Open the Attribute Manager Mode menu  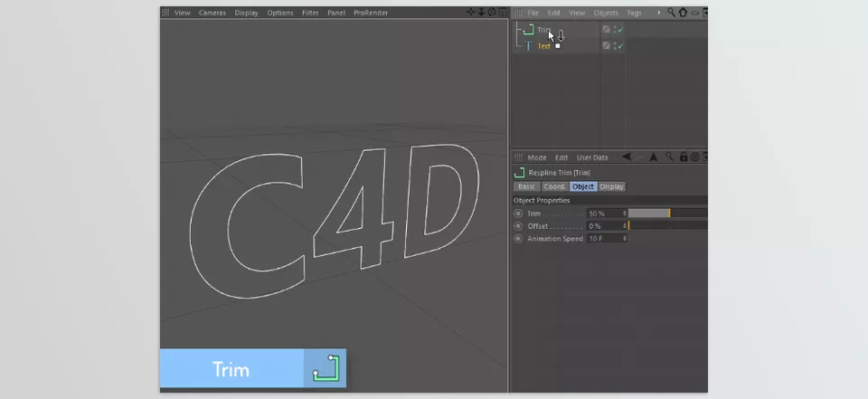537,157
